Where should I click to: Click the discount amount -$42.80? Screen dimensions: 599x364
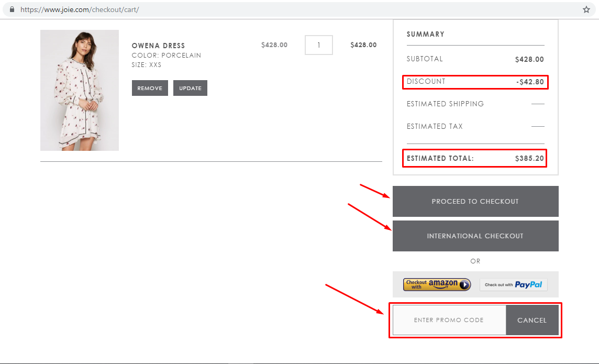click(530, 82)
